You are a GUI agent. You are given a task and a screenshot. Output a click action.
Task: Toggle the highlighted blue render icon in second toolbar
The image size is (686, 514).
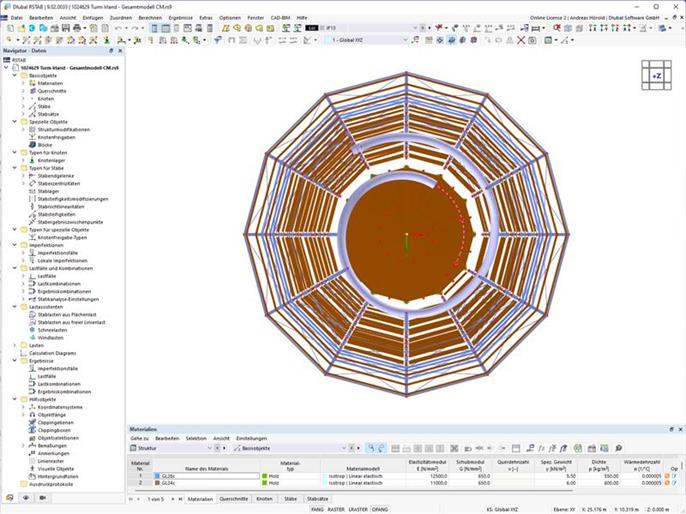click(x=452, y=40)
